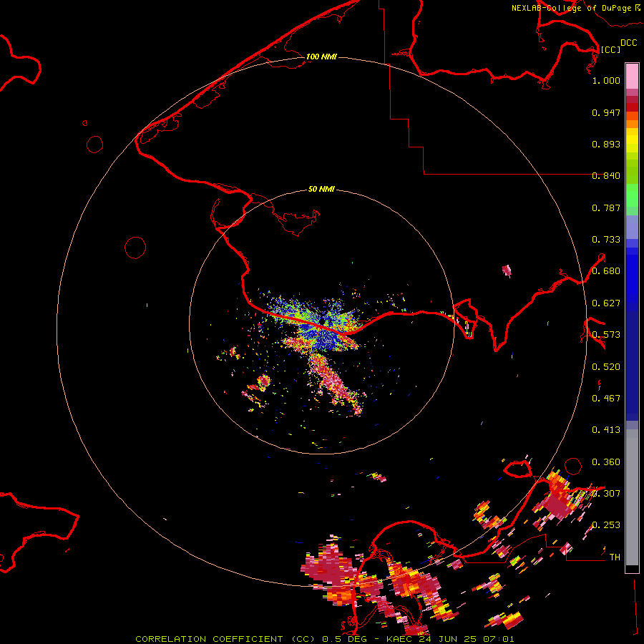644x644 pixels.
Task: Click the isolated pink echo east of radar
Action: 507,270
